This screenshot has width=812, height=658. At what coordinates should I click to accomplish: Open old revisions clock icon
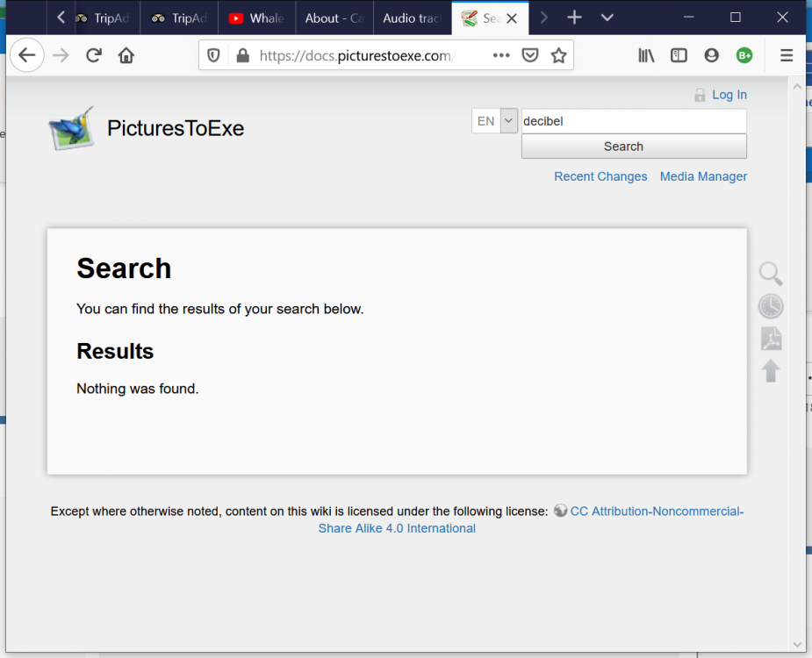click(x=770, y=306)
